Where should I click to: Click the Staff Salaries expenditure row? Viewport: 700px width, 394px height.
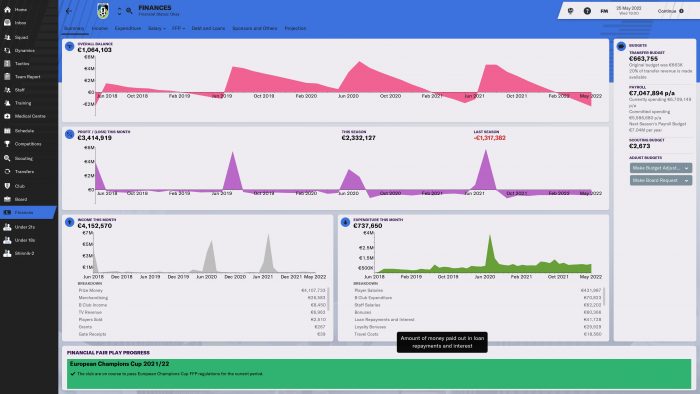[477, 305]
